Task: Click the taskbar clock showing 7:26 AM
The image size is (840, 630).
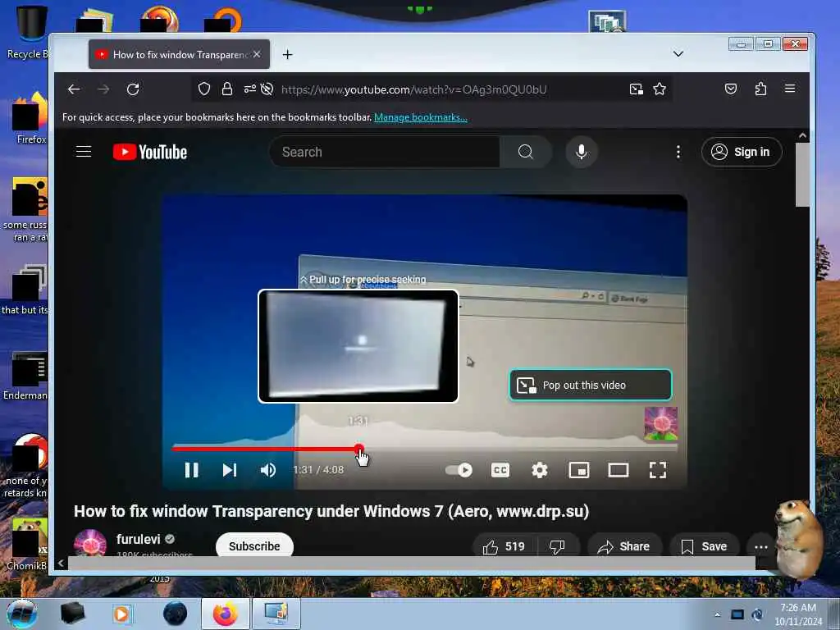Action: tap(797, 614)
